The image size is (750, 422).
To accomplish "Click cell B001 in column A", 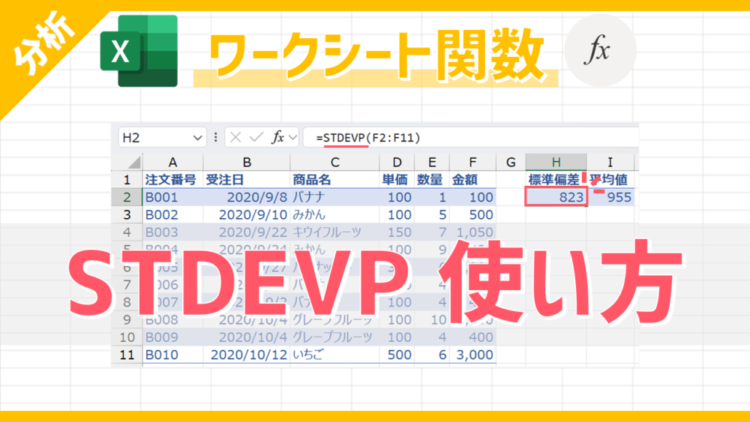I will (173, 197).
